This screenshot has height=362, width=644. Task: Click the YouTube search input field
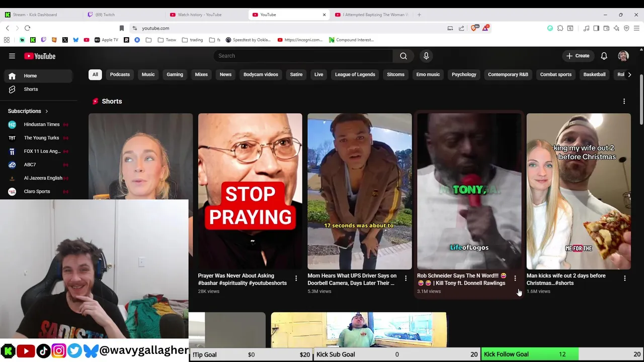coord(303,56)
